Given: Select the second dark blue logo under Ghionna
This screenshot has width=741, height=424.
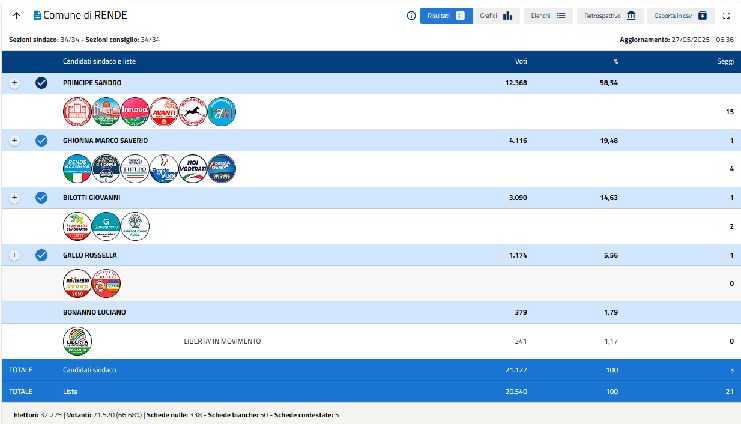Looking at the screenshot, I should [x=106, y=169].
